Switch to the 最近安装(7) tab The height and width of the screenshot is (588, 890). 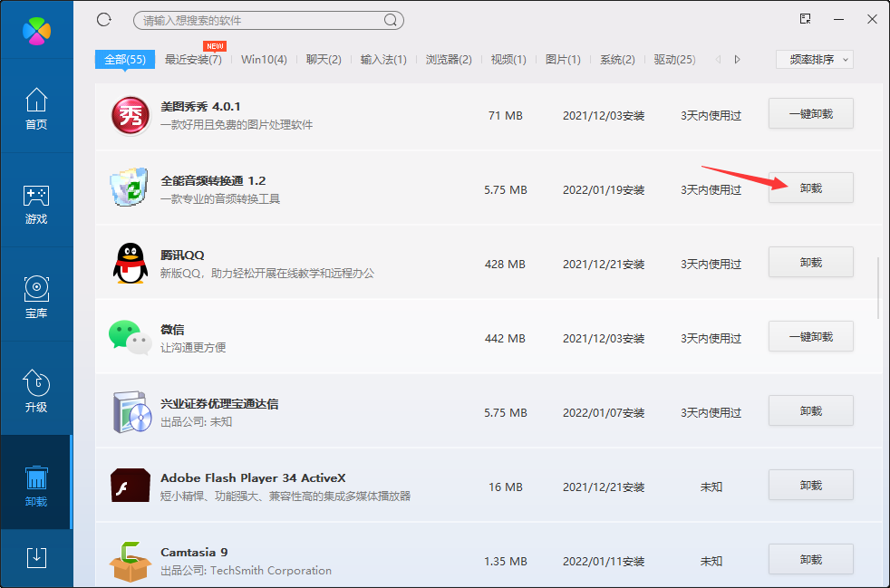point(193,60)
